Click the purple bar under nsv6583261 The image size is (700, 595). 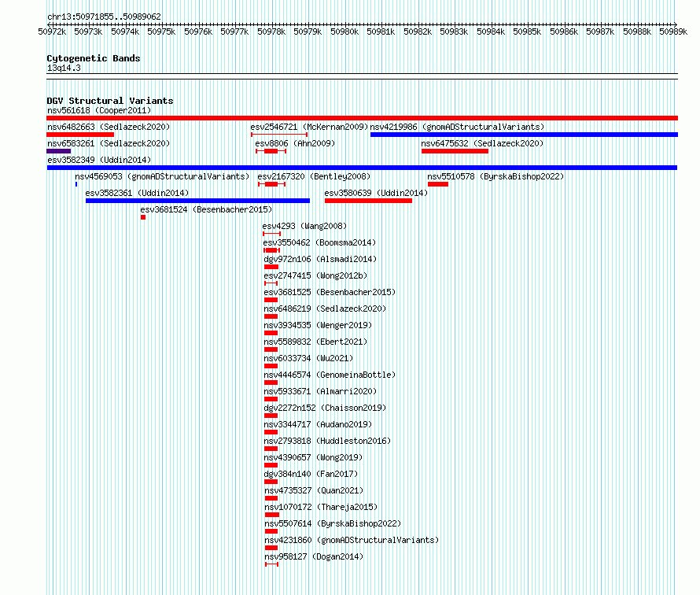pos(58,151)
